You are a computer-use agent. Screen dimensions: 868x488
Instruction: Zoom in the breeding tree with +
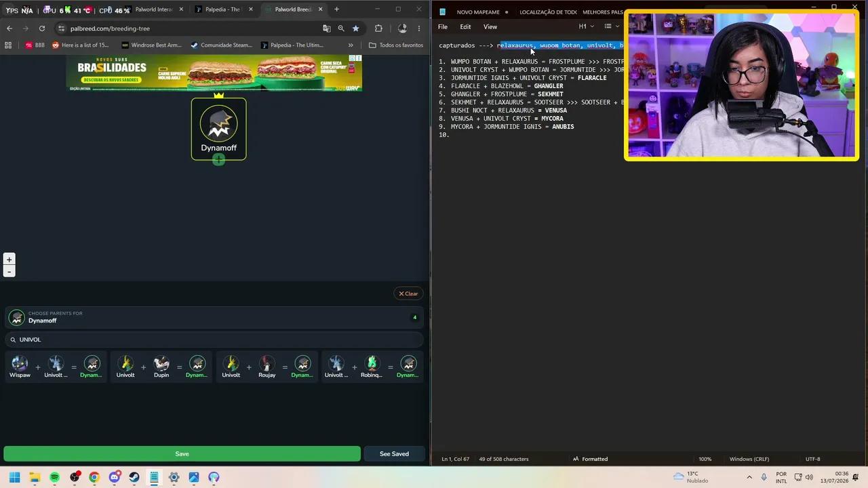tap(9, 260)
